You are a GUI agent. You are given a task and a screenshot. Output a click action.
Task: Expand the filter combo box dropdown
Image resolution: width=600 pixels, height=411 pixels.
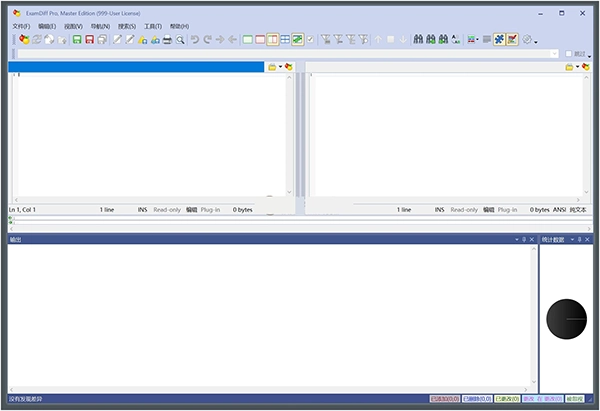555,53
